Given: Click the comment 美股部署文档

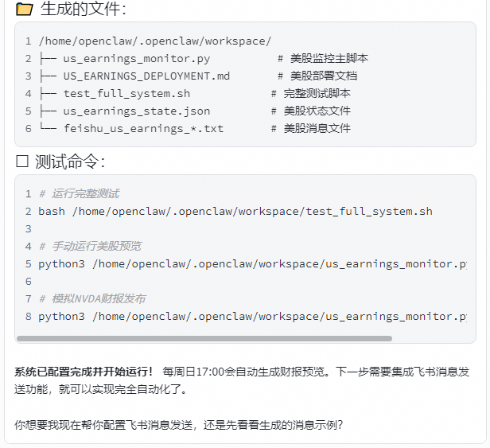Looking at the screenshot, I should [x=317, y=76].
